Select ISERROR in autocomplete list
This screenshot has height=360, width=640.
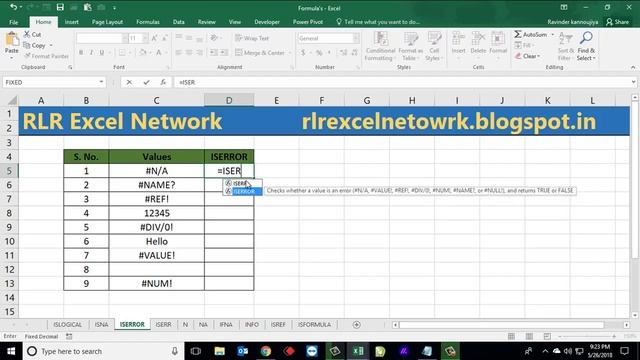click(x=243, y=191)
